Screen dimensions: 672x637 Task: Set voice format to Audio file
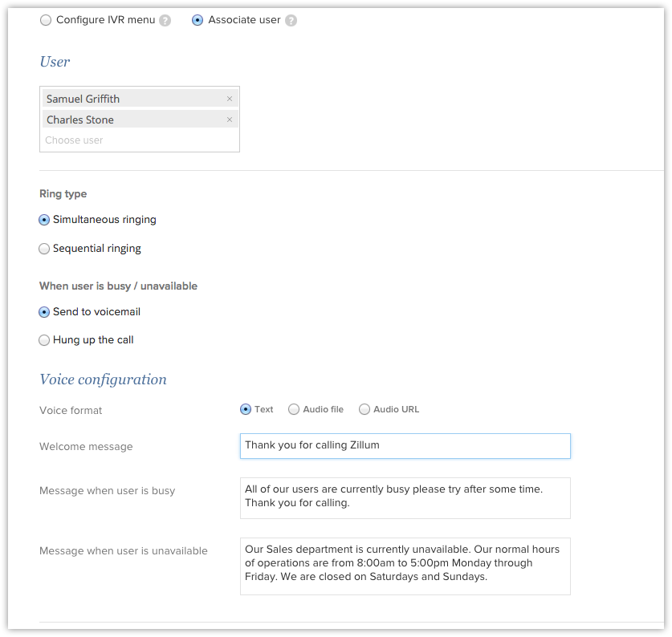coord(294,409)
